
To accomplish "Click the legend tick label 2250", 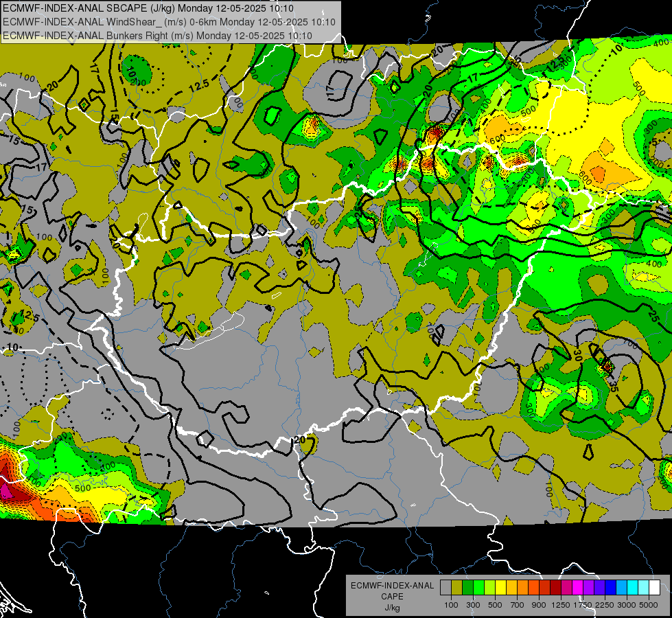I will [x=604, y=605].
